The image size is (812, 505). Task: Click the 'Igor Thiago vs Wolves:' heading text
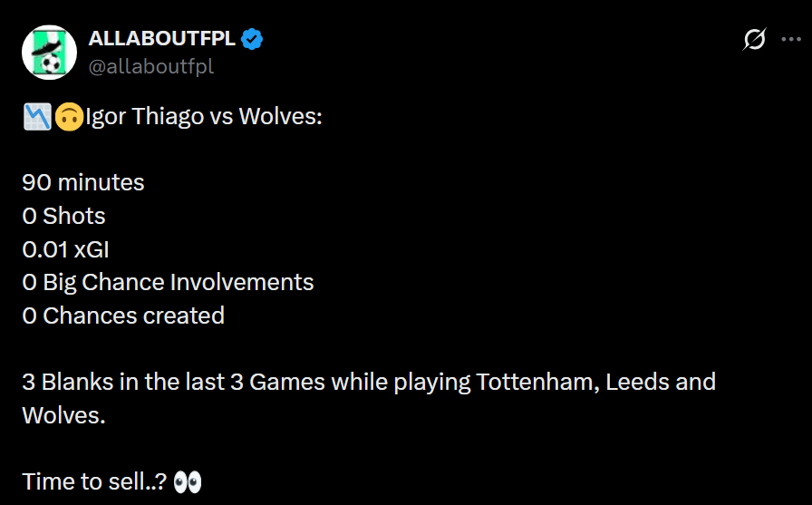point(203,117)
